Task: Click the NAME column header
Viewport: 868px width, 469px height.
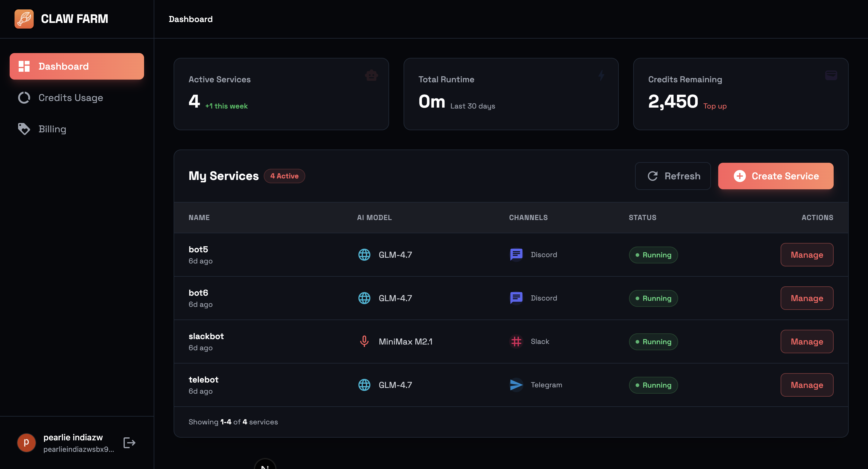Action: click(199, 218)
